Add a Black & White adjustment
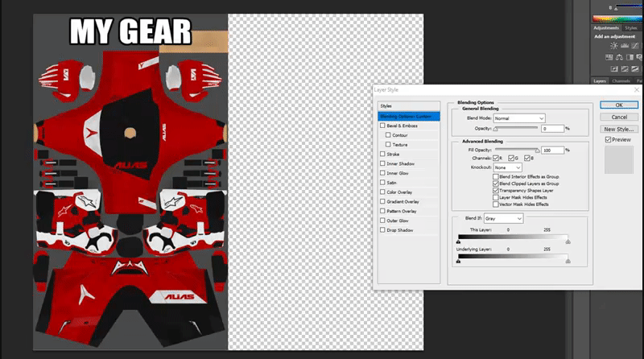644x359 pixels. coord(630,57)
